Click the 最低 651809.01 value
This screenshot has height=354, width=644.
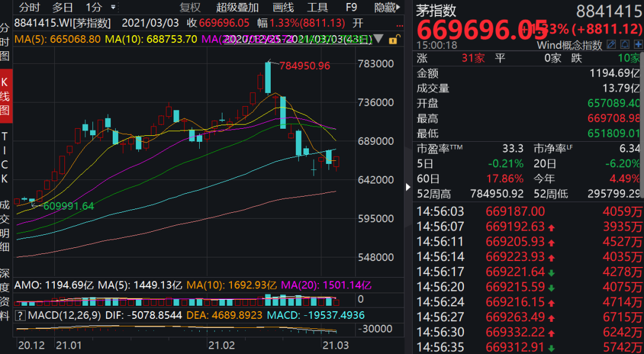(614, 133)
